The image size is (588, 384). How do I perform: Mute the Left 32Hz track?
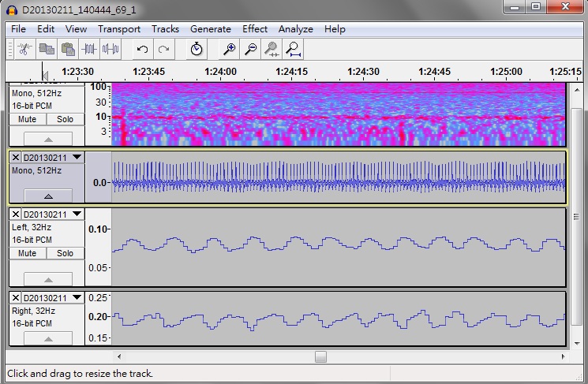(x=28, y=253)
